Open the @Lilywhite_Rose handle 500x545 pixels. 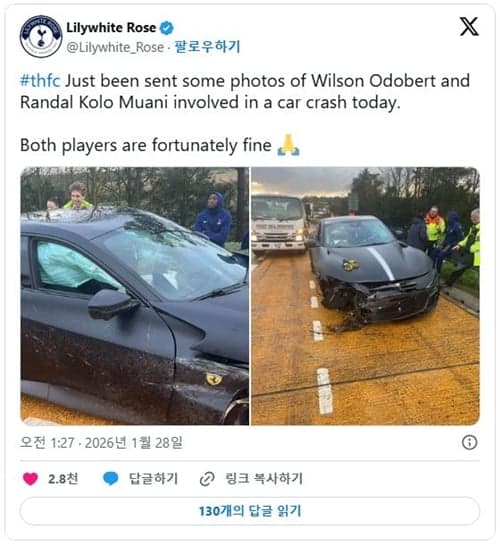coord(115,47)
